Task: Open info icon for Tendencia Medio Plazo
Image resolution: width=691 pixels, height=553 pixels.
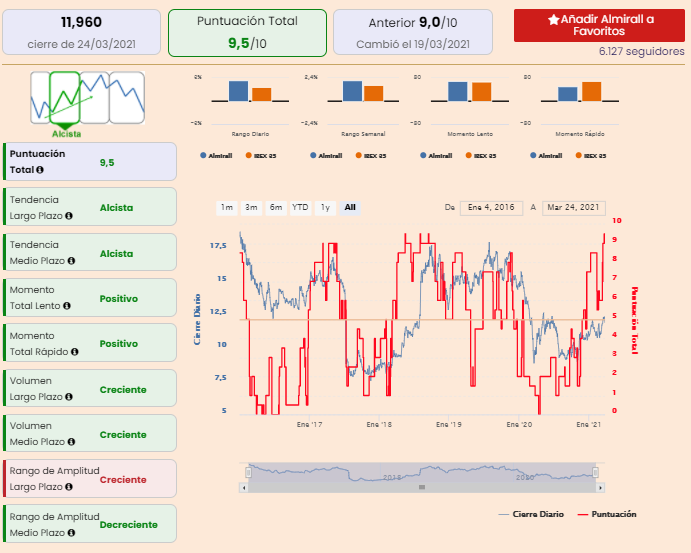Action: (x=71, y=261)
